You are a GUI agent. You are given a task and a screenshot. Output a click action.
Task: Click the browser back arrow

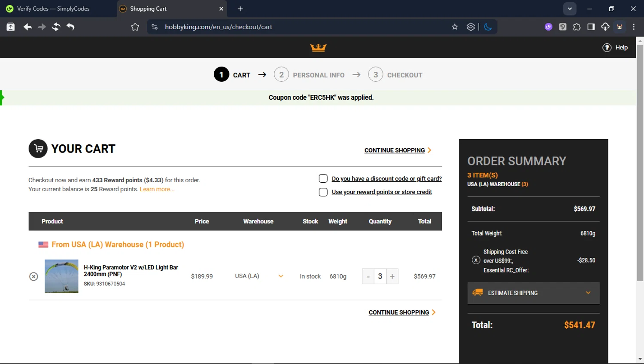click(x=27, y=27)
